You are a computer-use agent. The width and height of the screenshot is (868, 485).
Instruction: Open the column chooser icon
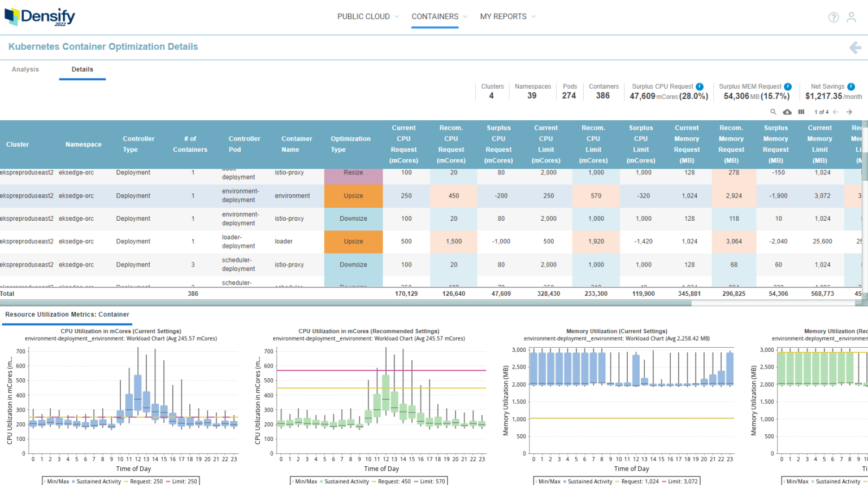[801, 112]
